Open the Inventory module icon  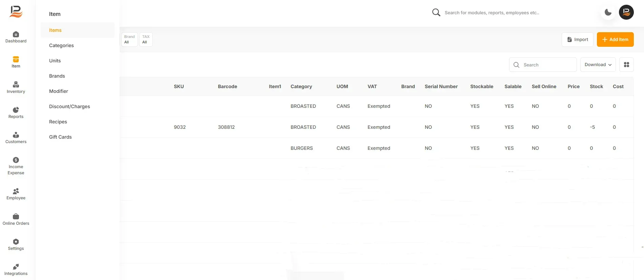click(16, 84)
